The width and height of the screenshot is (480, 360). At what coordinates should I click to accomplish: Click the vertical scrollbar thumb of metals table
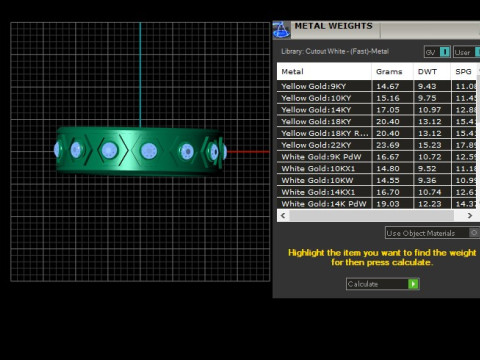click(x=478, y=99)
